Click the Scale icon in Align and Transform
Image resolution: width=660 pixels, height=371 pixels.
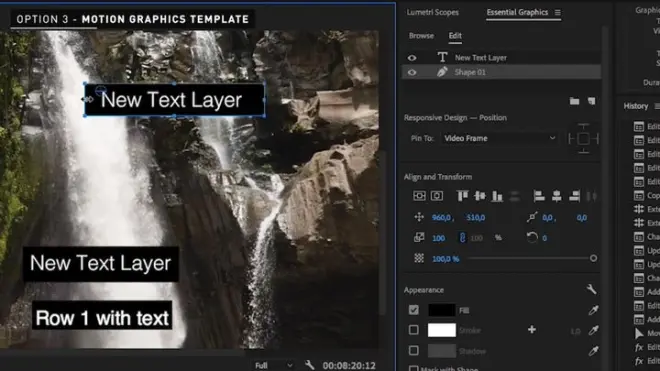point(419,238)
